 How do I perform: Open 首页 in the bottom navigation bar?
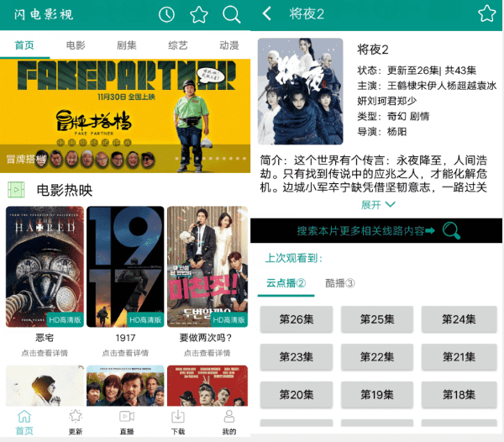tap(24, 423)
